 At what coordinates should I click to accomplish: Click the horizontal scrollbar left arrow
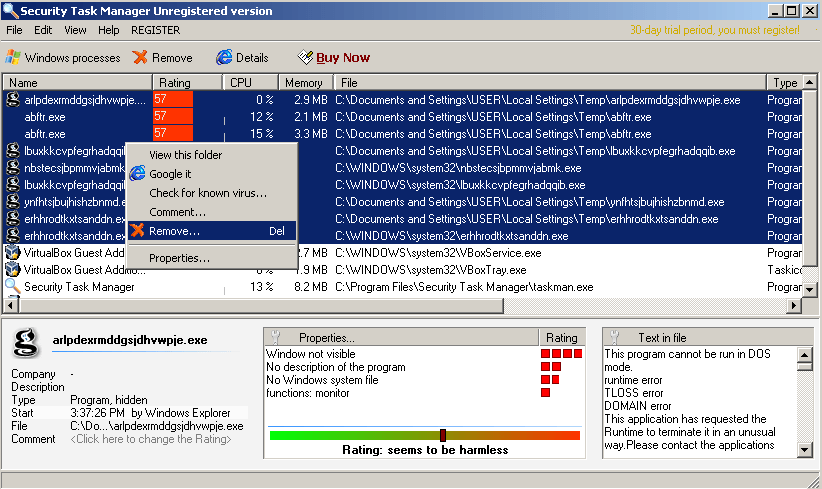[10, 305]
